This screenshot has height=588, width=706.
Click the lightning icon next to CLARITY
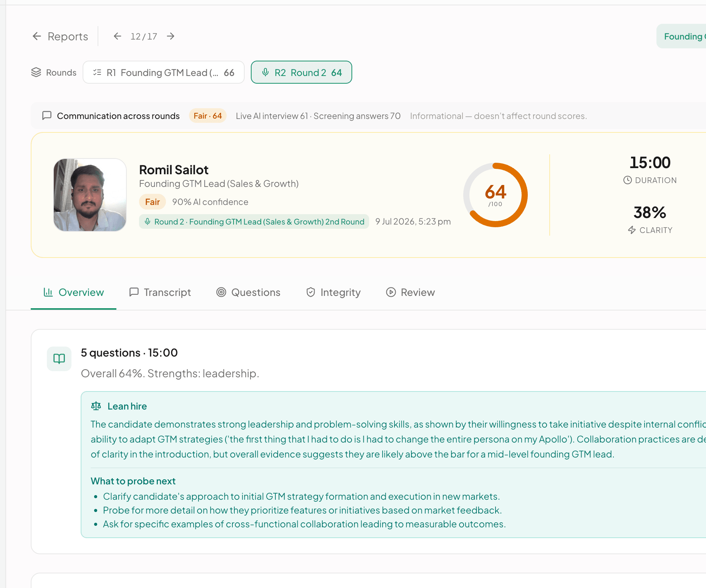pos(632,230)
